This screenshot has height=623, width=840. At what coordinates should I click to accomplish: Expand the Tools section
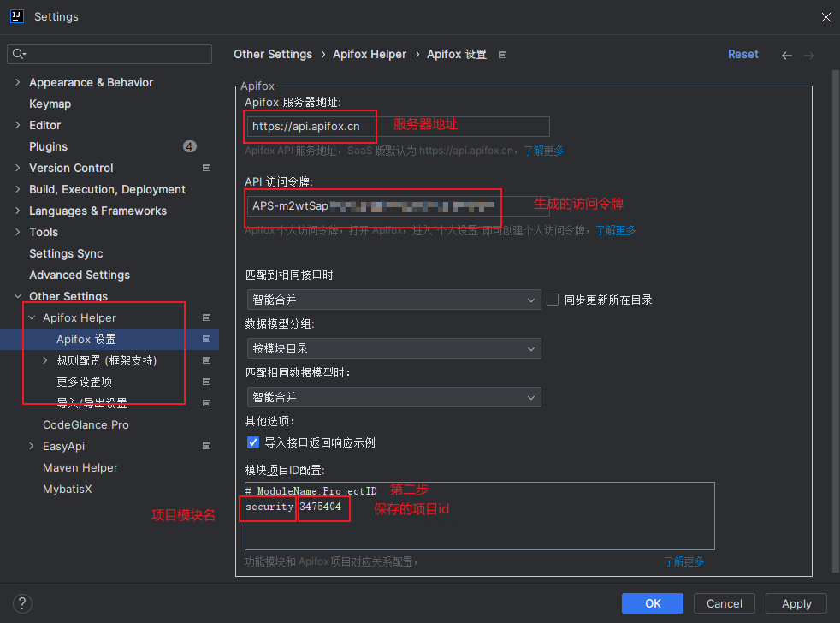click(x=18, y=232)
